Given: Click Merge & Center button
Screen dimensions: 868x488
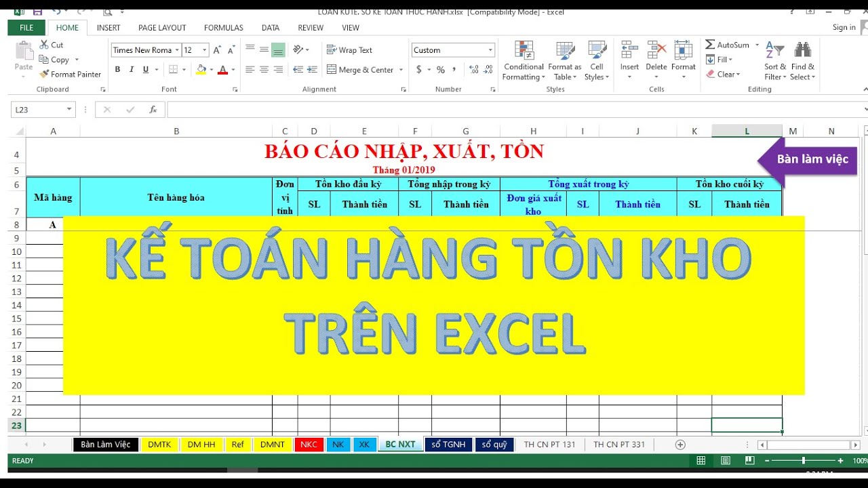Looking at the screenshot, I should tap(360, 70).
